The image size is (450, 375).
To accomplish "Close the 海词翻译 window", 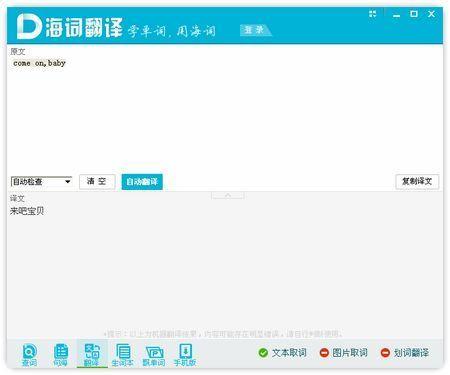I will (431, 14).
